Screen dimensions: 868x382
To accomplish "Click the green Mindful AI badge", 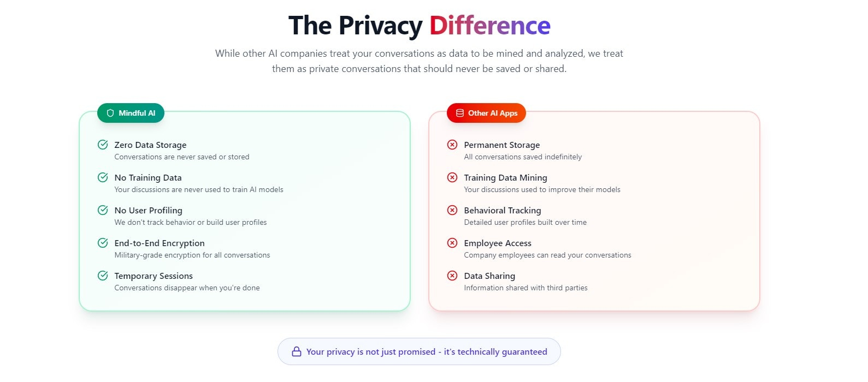I will (131, 113).
